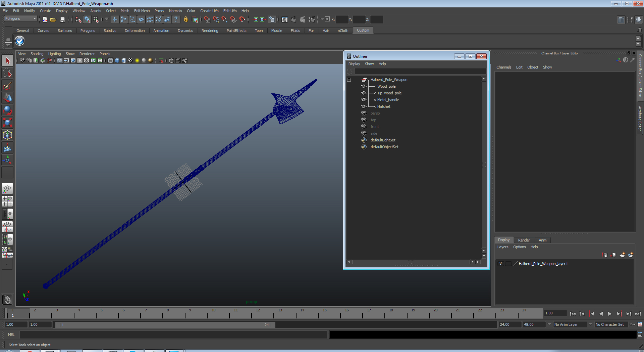Open viewport Shading menu
This screenshot has height=352, width=644.
click(x=37, y=54)
